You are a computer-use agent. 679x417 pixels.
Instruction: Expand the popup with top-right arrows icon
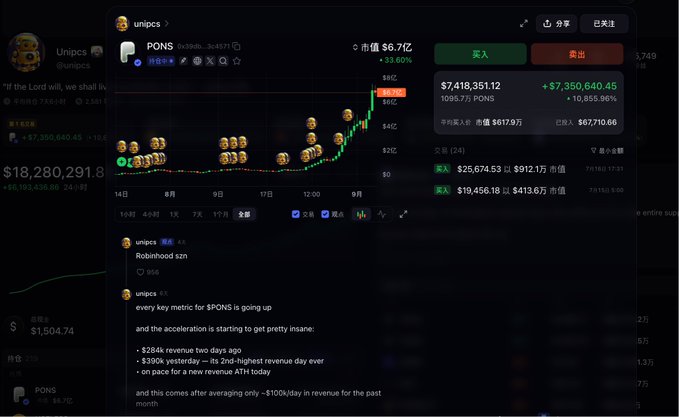[x=524, y=24]
